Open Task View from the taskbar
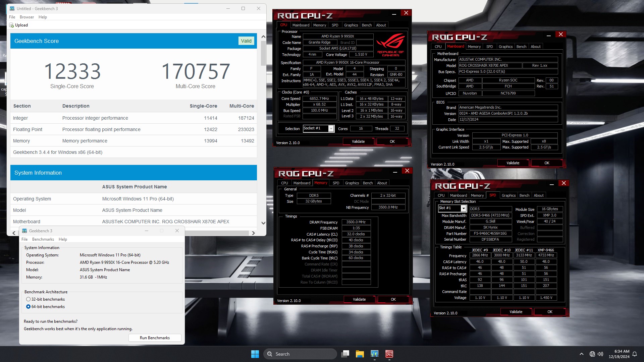The height and width of the screenshot is (362, 644). point(345,354)
